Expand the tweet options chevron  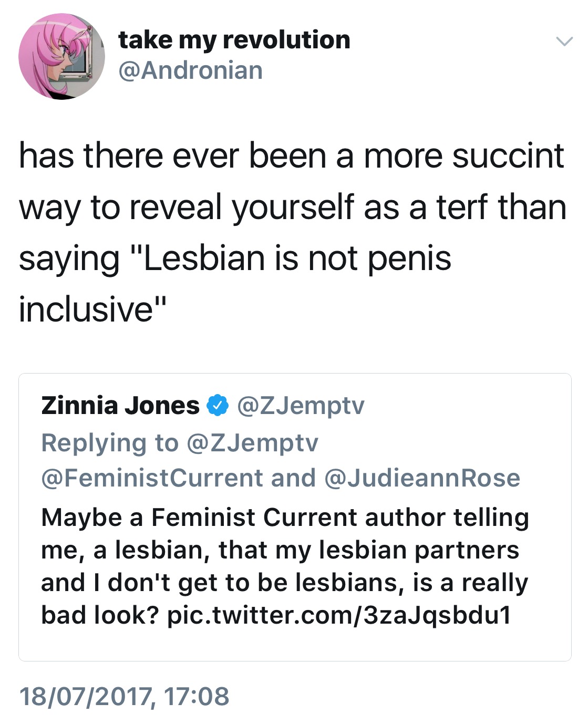pos(564,42)
